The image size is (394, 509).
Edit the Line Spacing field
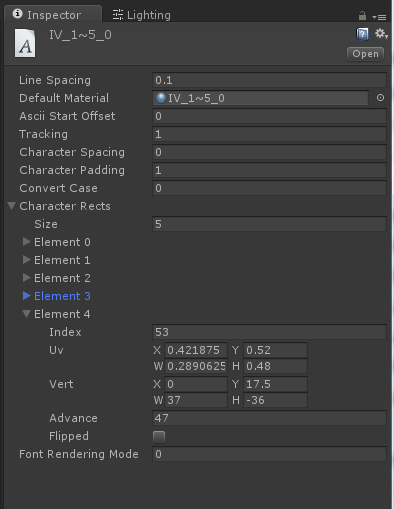(x=269, y=80)
